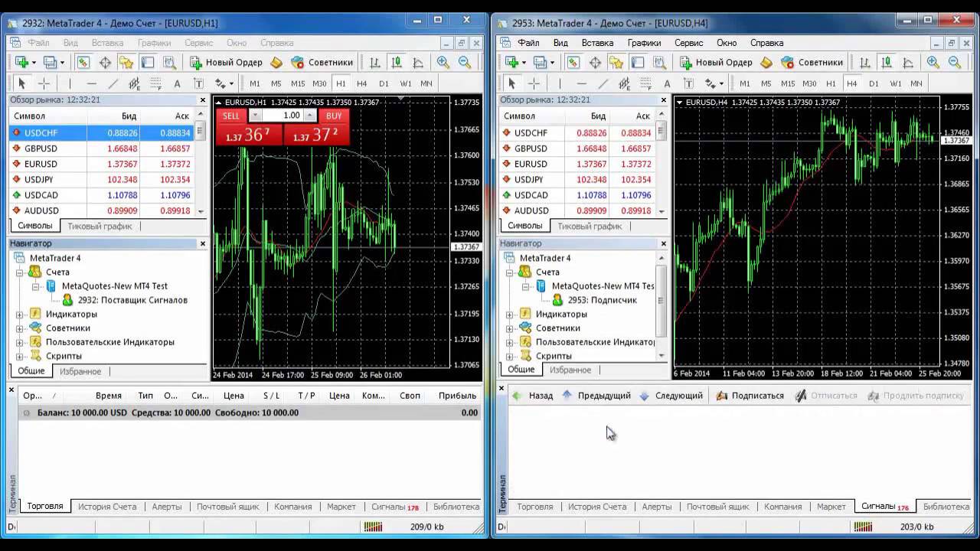Screen dimensions: 980x551
Task: Collapse MetaQuotes-New MT4 Test in right Navigator
Action: pyautogui.click(x=524, y=286)
